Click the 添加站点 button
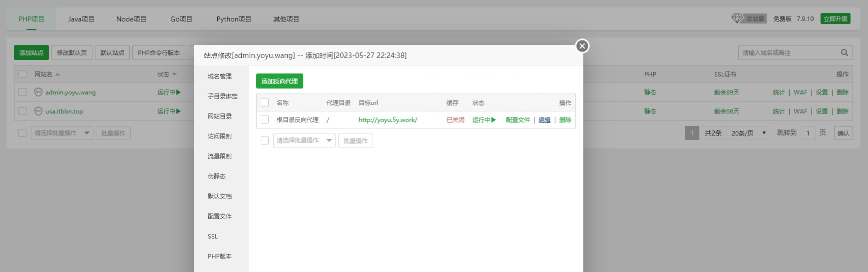This screenshot has width=868, height=272. point(31,52)
